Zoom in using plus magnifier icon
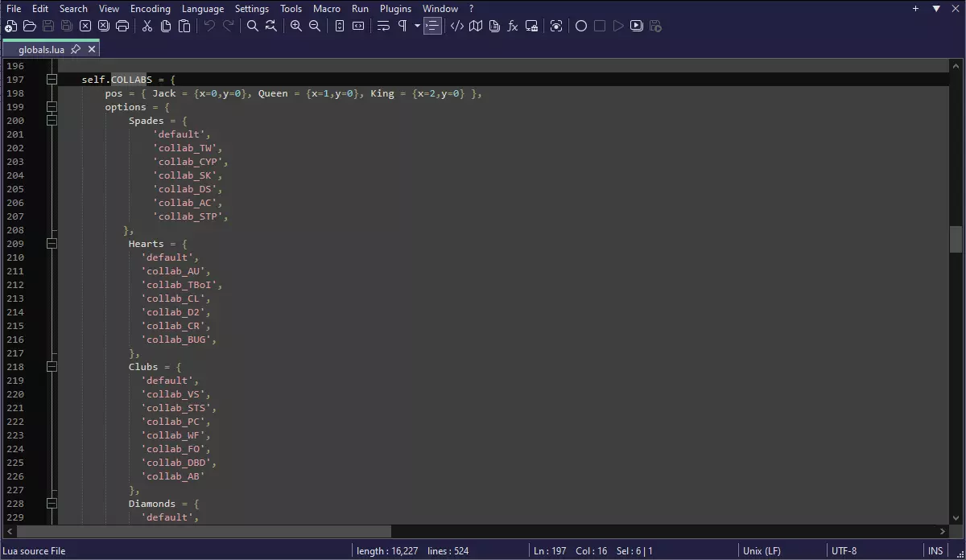This screenshot has height=560, width=966. 296,26
